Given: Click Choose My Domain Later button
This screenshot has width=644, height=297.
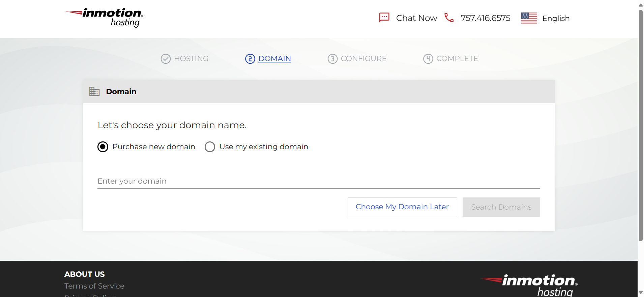Looking at the screenshot, I should pos(402,207).
